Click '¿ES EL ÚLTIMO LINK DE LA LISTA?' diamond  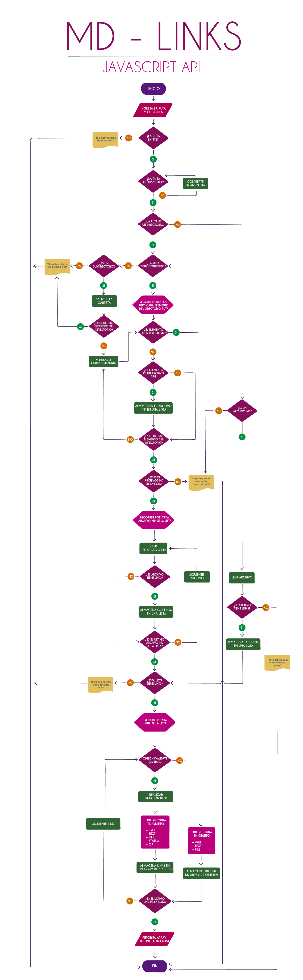point(155,900)
